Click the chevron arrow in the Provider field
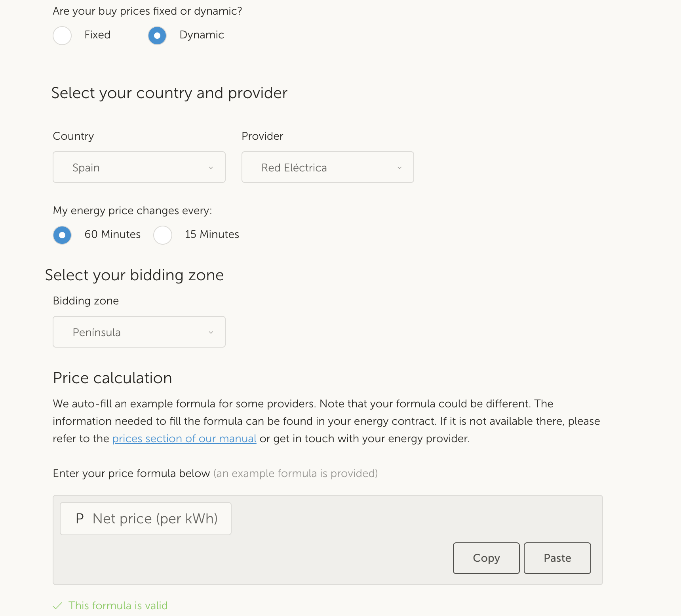The image size is (681, 616). tap(399, 168)
